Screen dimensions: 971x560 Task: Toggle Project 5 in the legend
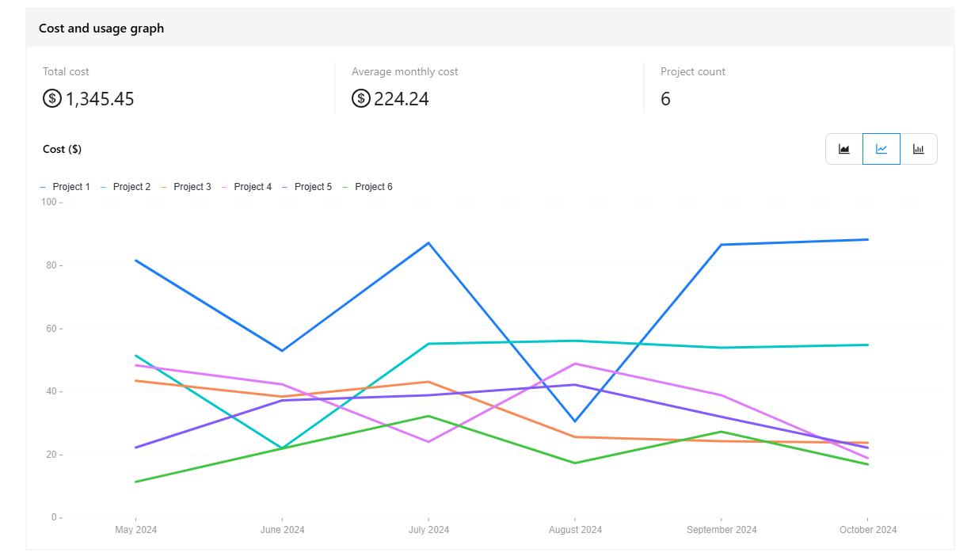(x=307, y=187)
